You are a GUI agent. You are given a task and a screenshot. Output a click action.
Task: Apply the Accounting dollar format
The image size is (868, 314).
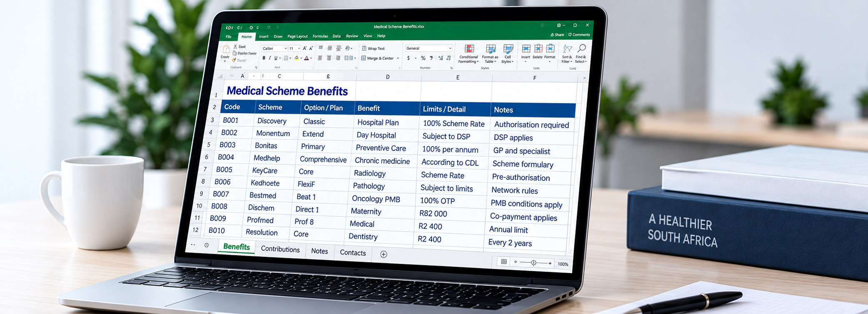[x=409, y=58]
